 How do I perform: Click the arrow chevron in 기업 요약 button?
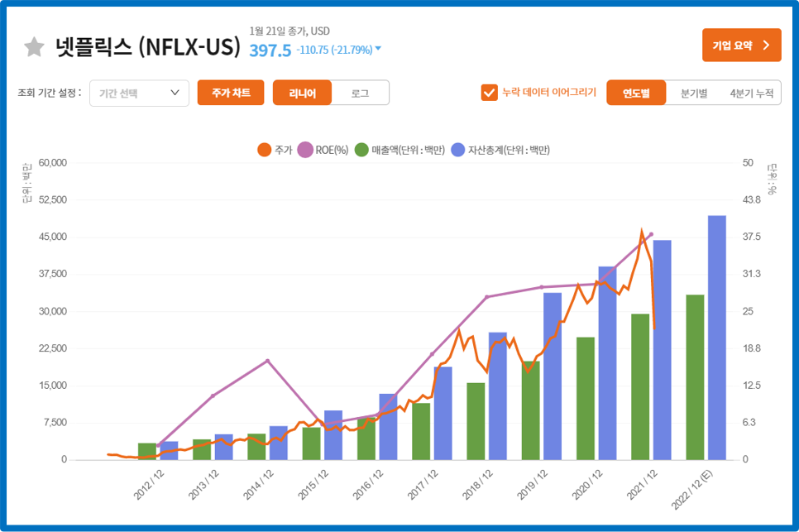(x=766, y=46)
